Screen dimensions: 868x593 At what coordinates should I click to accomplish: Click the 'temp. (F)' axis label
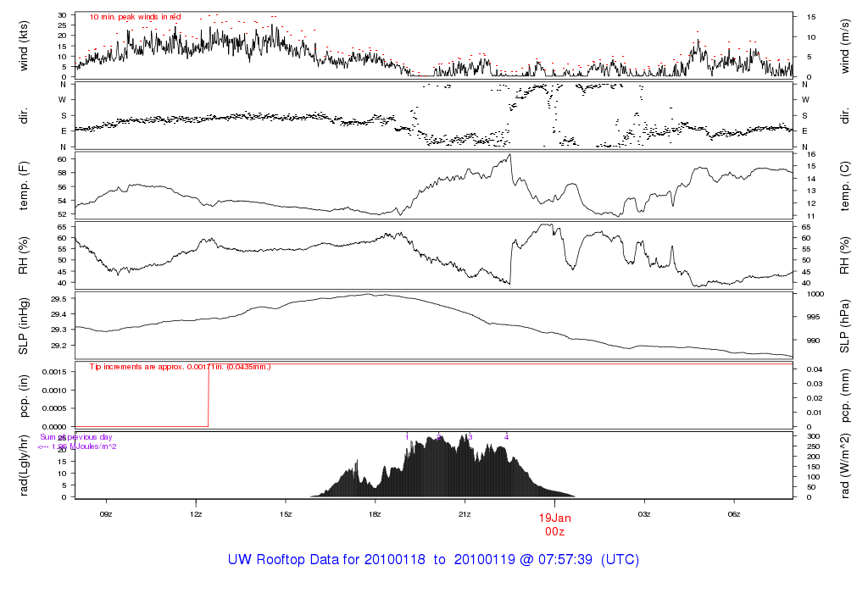point(23,186)
